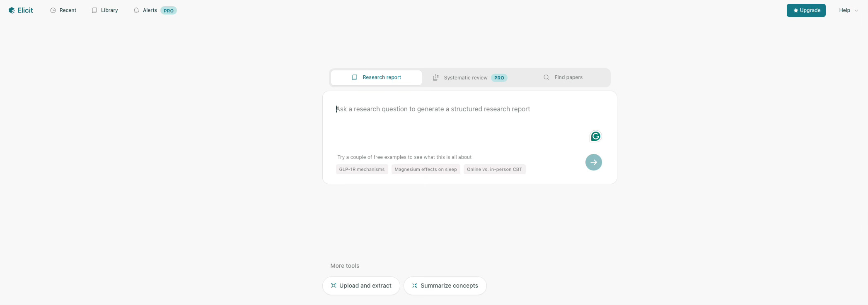Image resolution: width=868 pixels, height=305 pixels.
Task: Click the Upgrade button
Action: (x=806, y=10)
